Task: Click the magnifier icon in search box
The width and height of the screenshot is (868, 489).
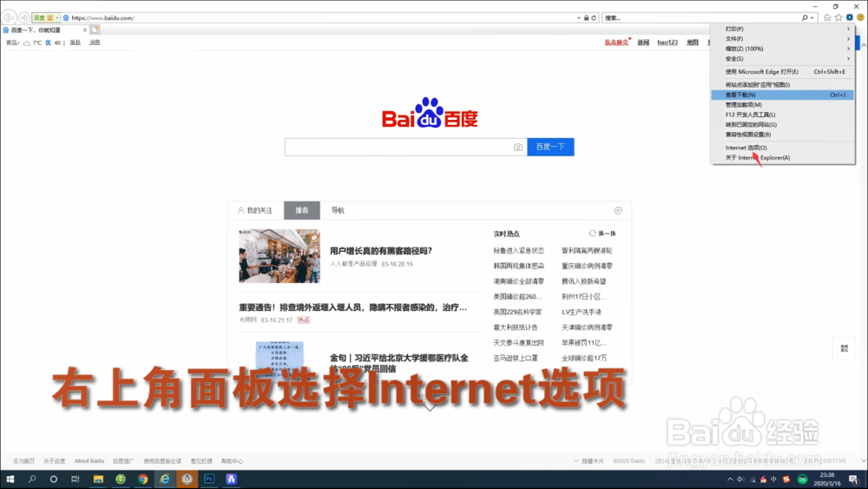Action: point(805,17)
